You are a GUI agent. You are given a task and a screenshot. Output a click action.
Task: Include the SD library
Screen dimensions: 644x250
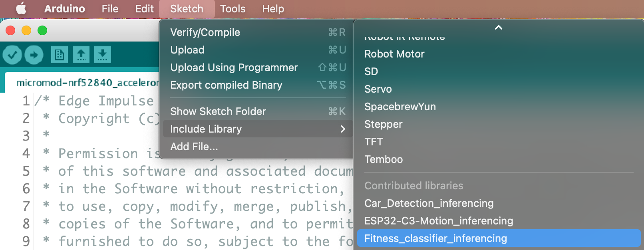click(499, 71)
